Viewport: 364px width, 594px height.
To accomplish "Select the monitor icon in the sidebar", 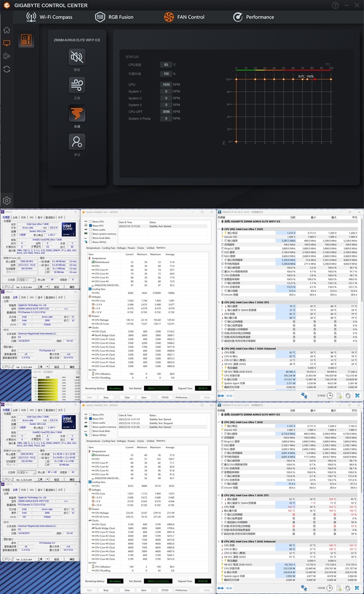I will 7,43.
